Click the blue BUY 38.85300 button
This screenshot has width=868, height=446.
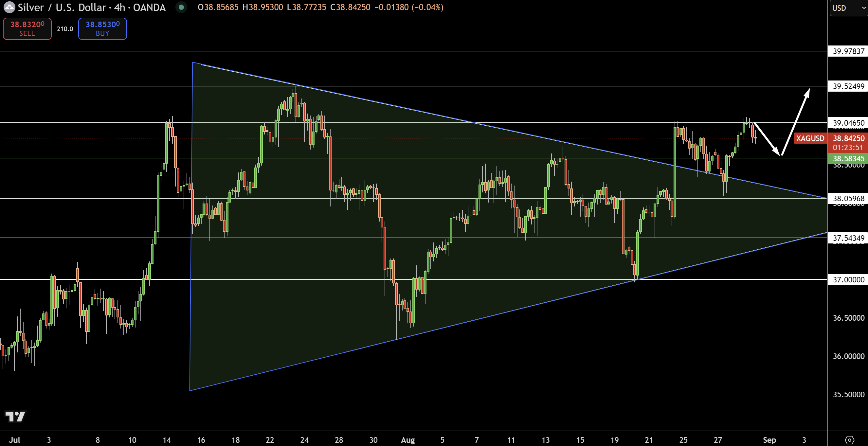pyautogui.click(x=102, y=29)
